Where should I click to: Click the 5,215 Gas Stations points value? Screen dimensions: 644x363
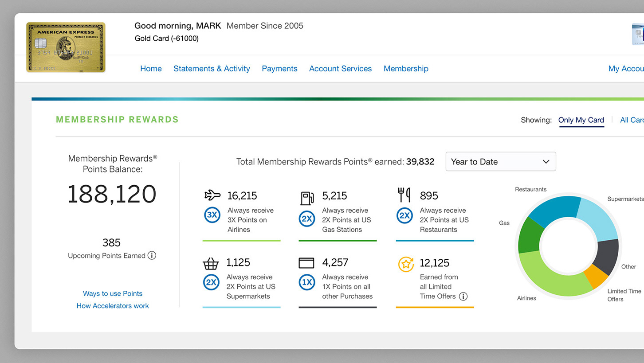(334, 196)
